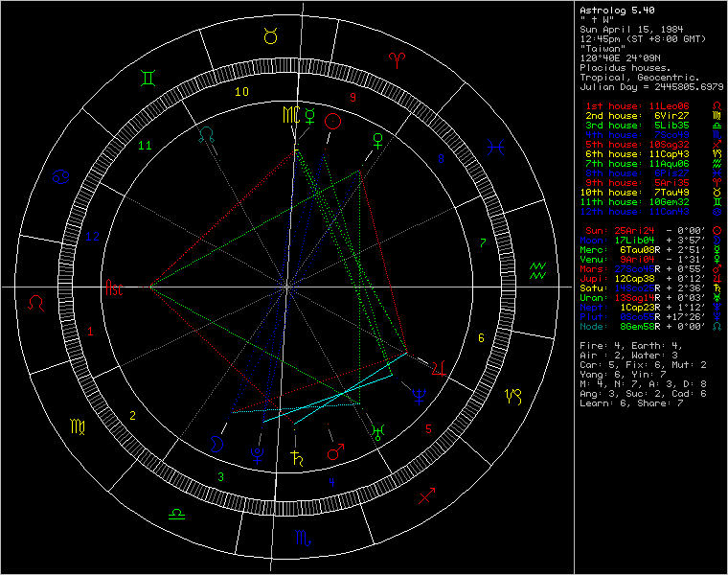The height and width of the screenshot is (575, 728).
Task: Select the blue Neptune trident glyph in the chart
Action: tap(419, 396)
